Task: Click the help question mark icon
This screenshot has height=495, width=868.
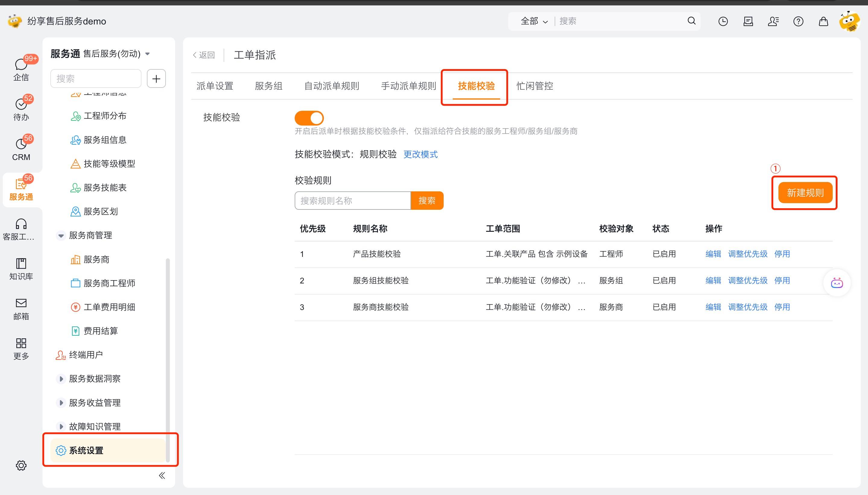Action: coord(798,21)
